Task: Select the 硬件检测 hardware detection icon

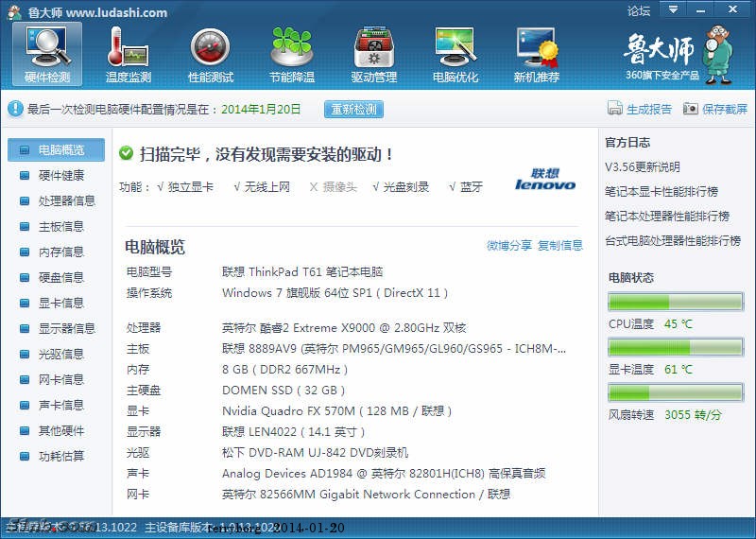Action: pos(47,47)
